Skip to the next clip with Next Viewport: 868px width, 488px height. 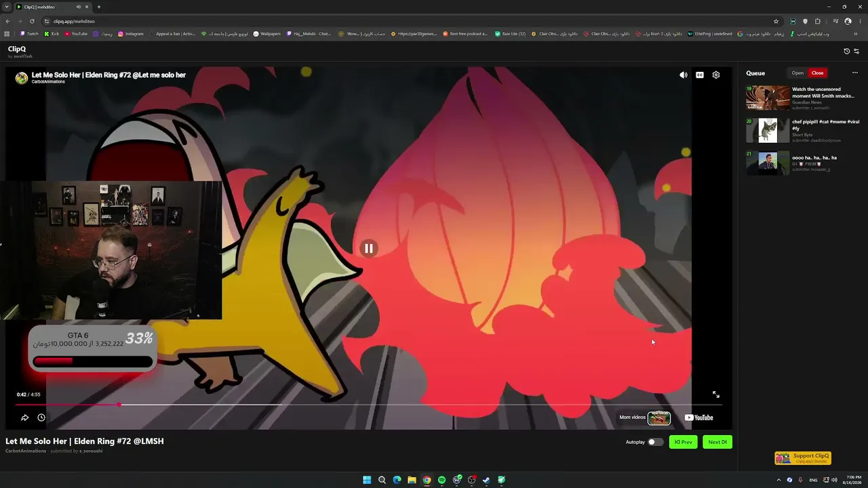(x=717, y=442)
